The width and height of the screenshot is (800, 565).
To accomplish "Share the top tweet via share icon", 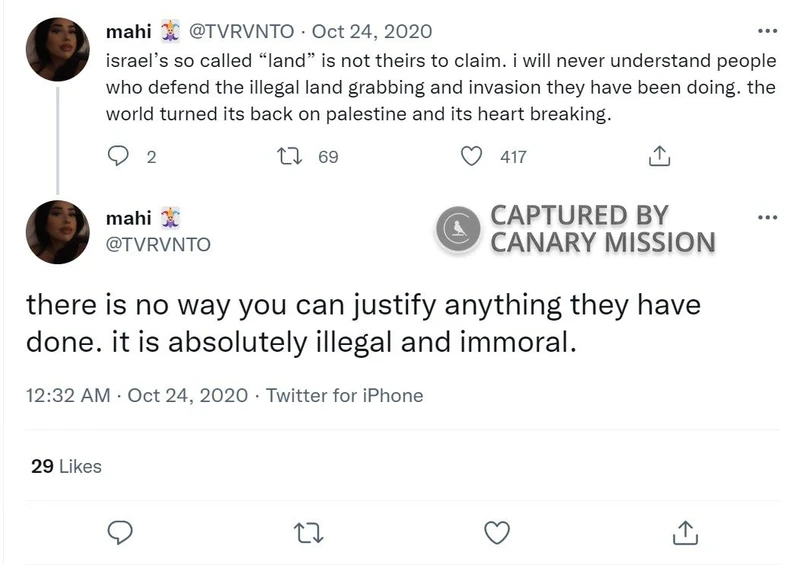I will point(659,156).
